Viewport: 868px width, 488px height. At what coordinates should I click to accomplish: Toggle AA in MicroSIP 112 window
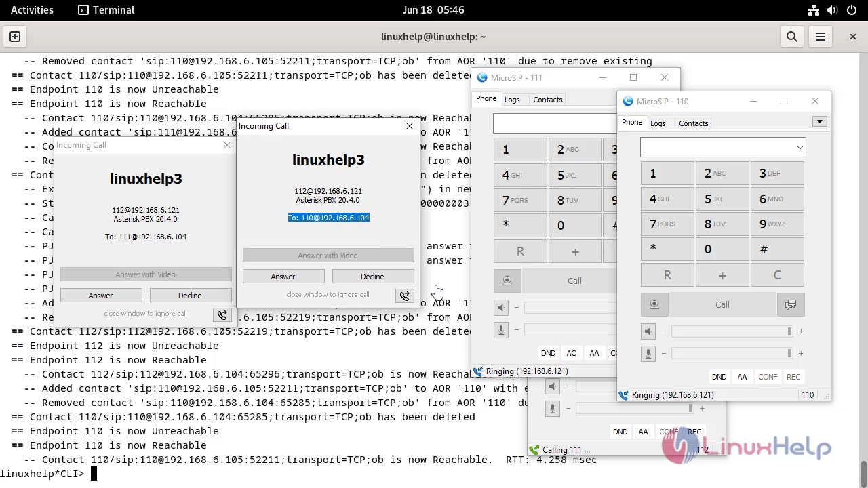point(643,432)
